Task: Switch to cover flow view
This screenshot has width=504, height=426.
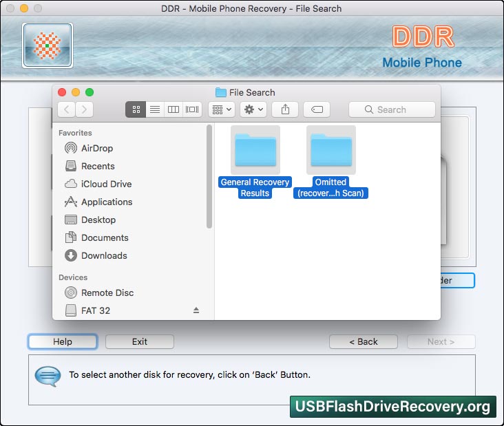Action: (192, 109)
